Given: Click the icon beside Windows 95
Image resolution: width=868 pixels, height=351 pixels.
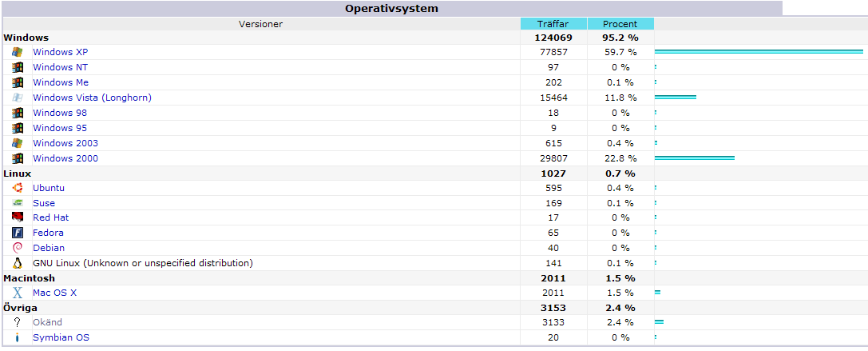Looking at the screenshot, I should click(x=17, y=128).
